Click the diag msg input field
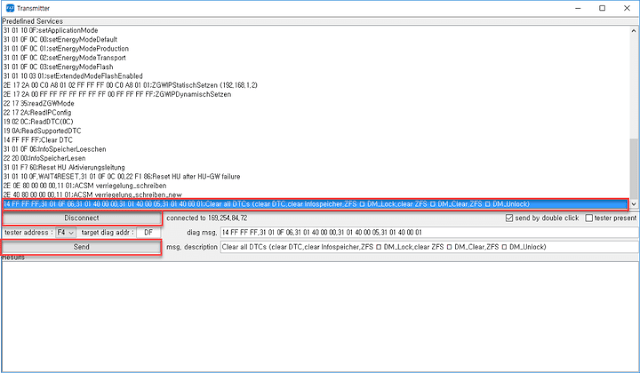 click(x=429, y=233)
